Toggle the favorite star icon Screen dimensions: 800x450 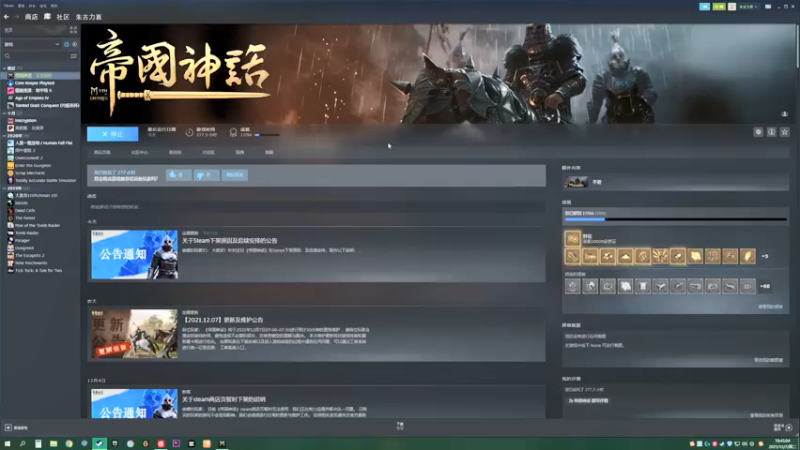tap(785, 132)
